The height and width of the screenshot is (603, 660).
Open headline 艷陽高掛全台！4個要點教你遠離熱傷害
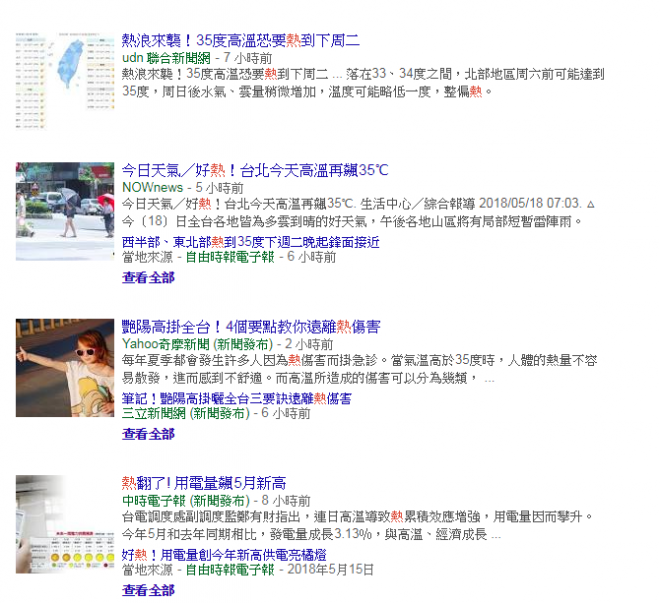tap(250, 327)
